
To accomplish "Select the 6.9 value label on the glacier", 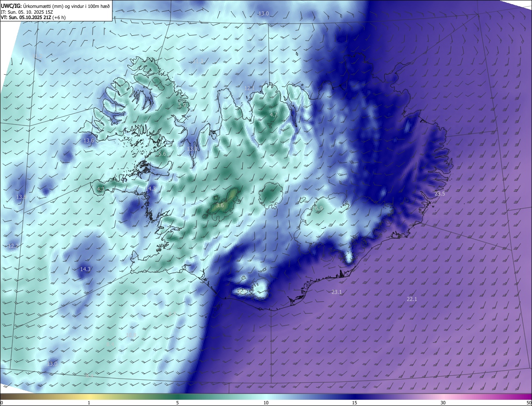I will click(x=319, y=208).
